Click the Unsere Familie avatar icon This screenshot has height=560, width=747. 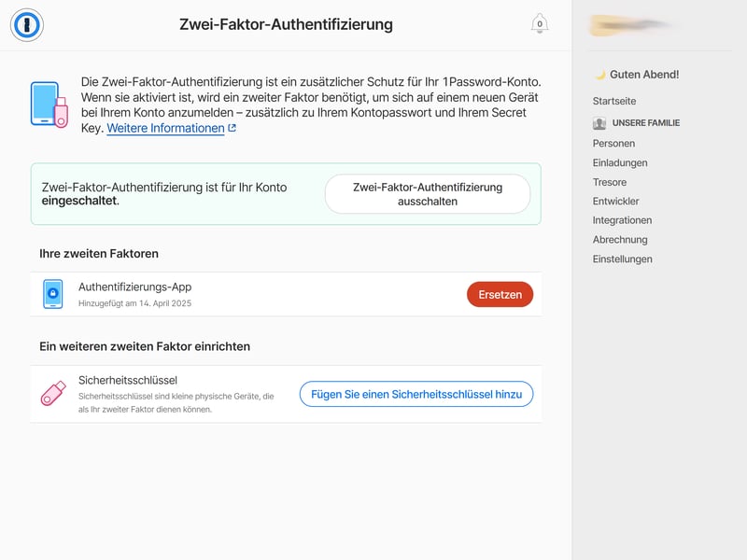click(599, 123)
